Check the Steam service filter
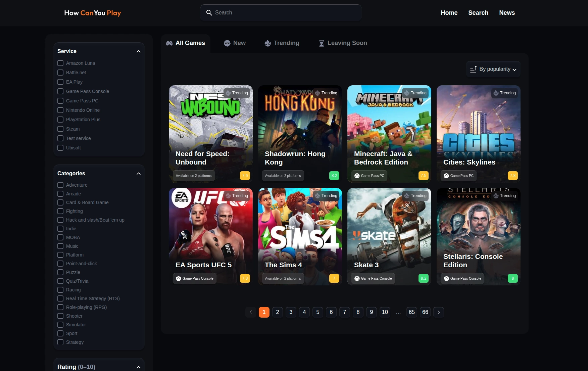 point(60,129)
